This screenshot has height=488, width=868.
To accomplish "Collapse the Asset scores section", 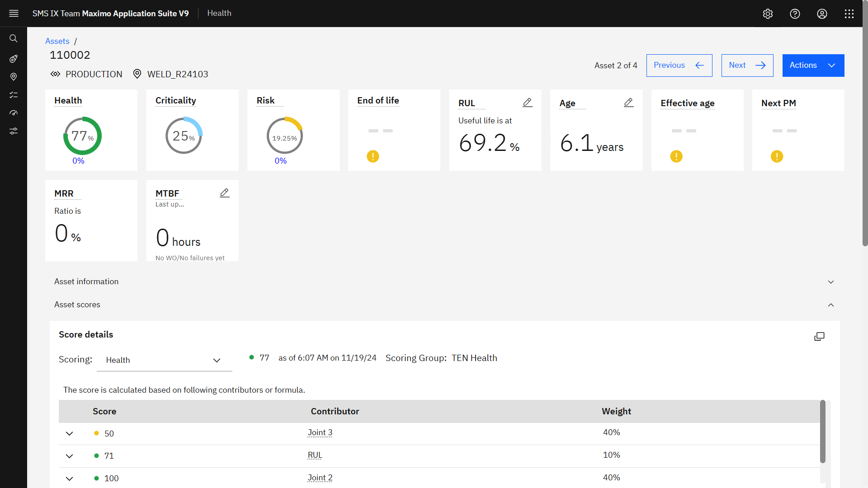I will (830, 305).
